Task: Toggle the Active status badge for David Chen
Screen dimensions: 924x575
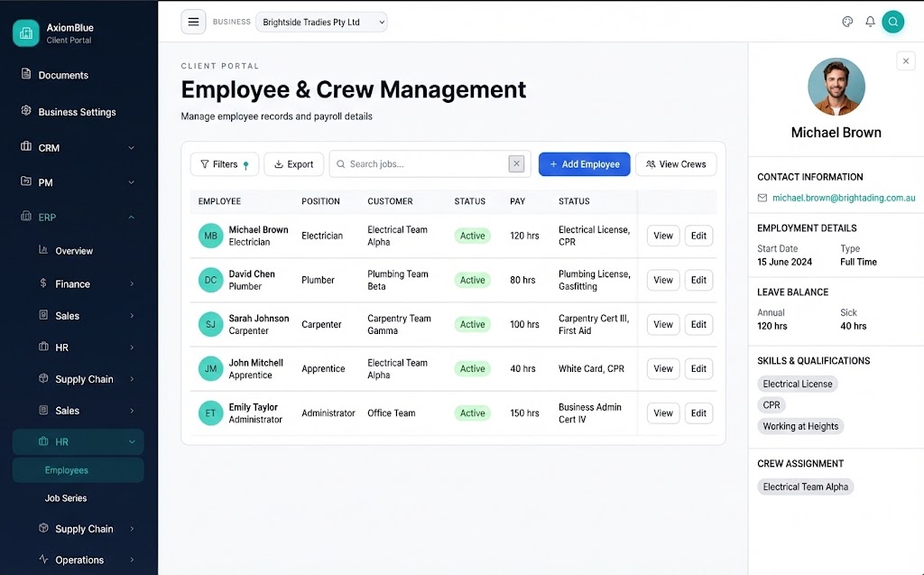Action: click(x=472, y=280)
